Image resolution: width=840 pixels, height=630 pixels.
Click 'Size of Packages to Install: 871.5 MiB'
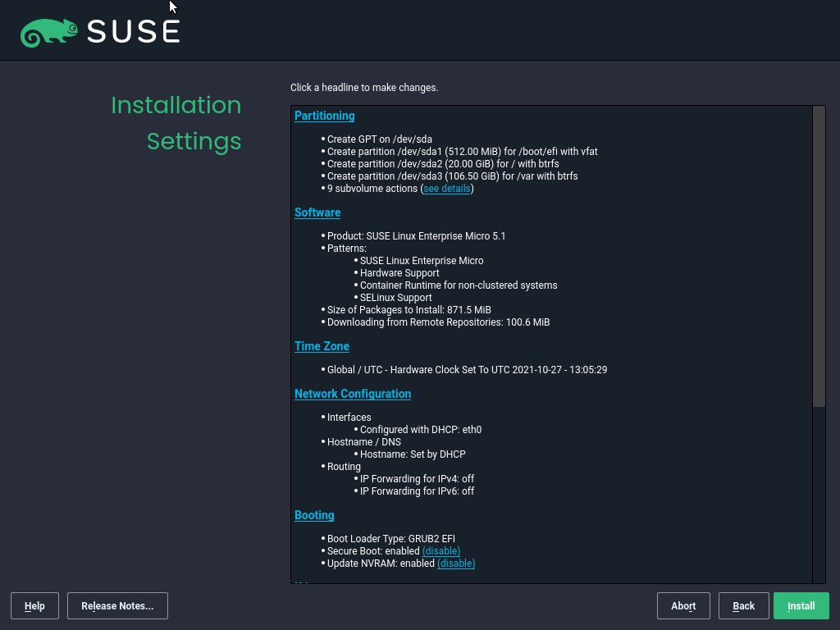(x=409, y=310)
